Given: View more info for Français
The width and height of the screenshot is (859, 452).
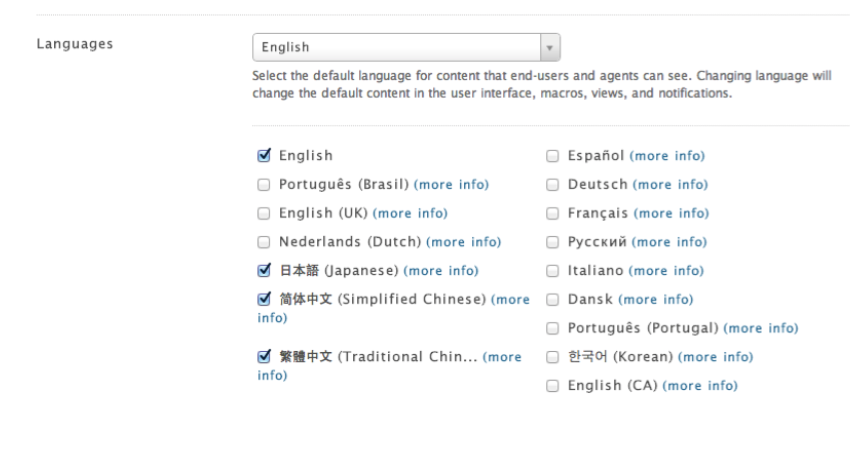Looking at the screenshot, I should tap(672, 213).
